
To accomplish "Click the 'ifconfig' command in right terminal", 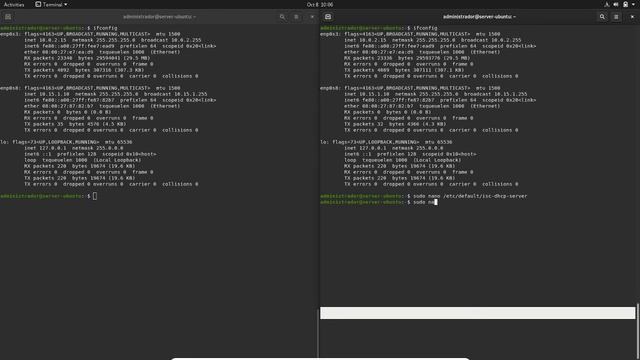I will (x=425, y=28).
